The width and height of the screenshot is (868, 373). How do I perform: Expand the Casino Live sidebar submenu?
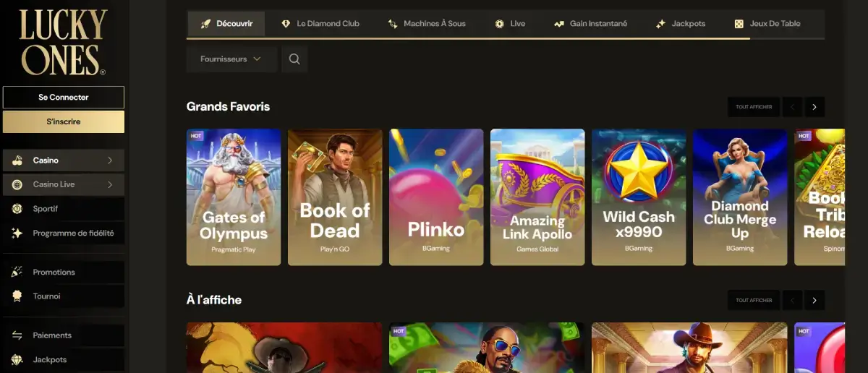click(110, 184)
